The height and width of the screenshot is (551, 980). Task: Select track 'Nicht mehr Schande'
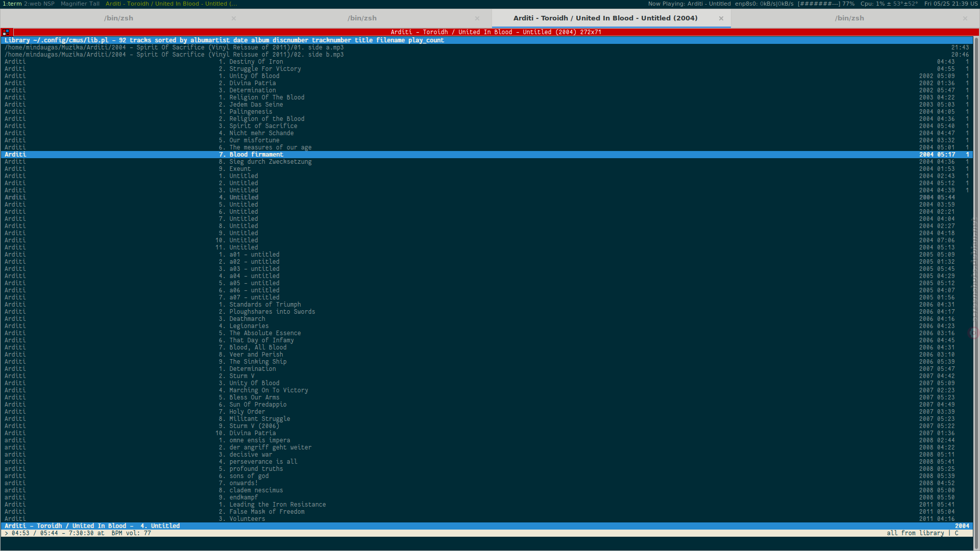point(486,133)
